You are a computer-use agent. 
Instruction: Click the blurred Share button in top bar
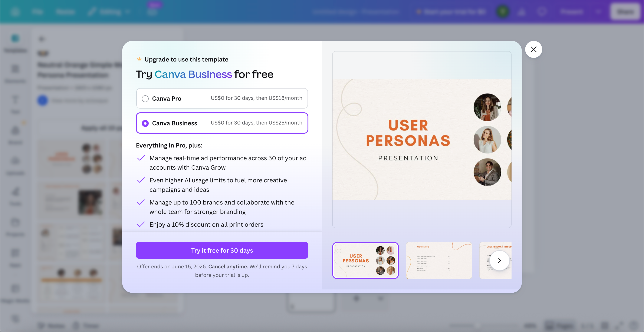pyautogui.click(x=625, y=11)
